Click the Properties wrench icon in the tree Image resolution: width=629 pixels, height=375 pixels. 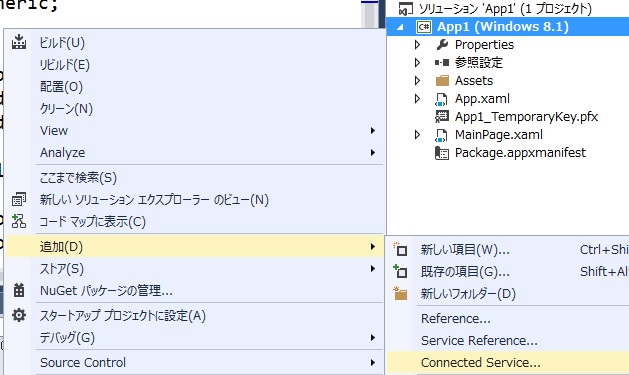[x=442, y=45]
